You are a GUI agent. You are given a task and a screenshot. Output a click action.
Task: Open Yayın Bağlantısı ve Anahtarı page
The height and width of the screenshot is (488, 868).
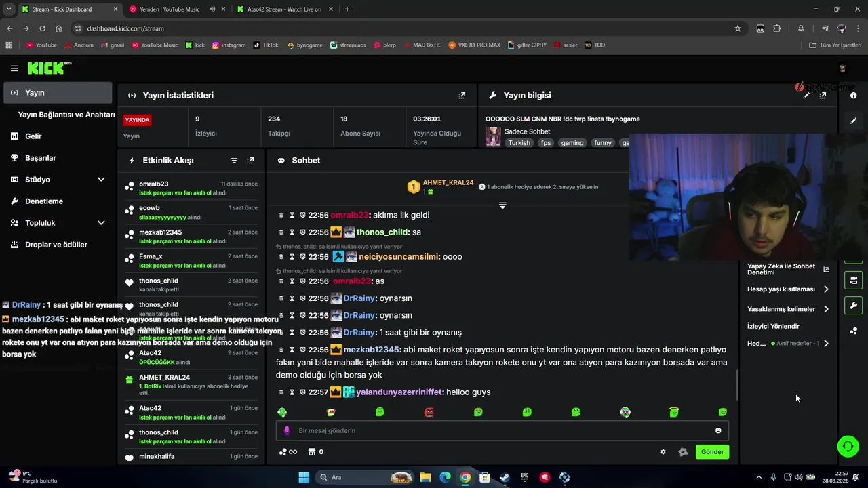tap(66, 115)
